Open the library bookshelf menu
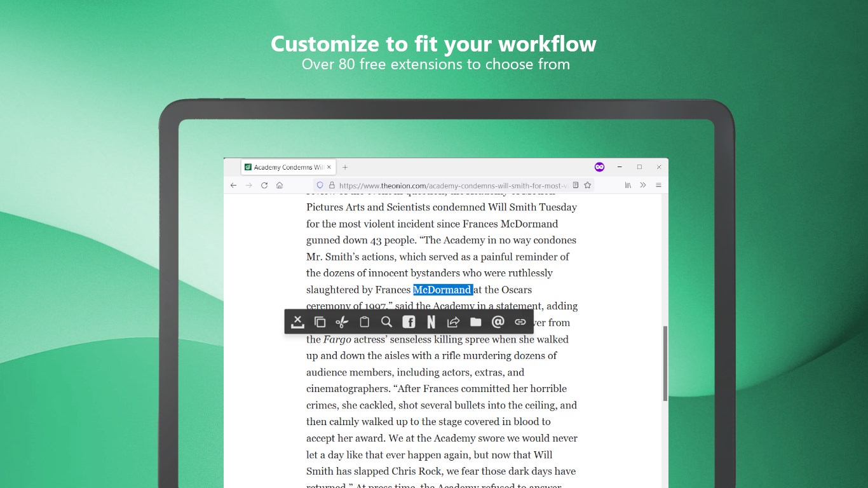Screen dimensions: 868x488 [x=628, y=185]
